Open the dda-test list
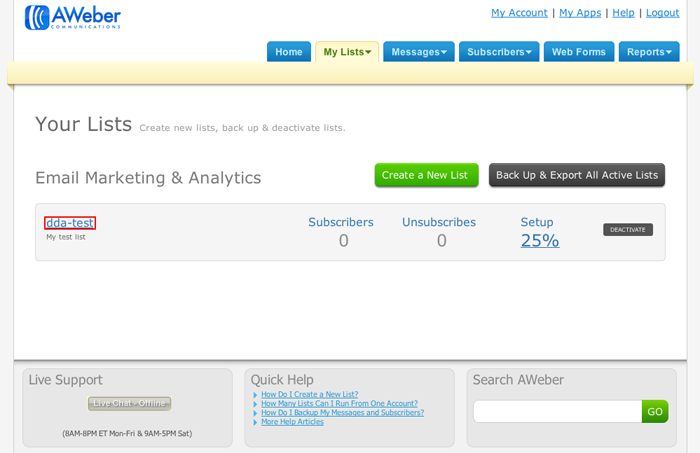 click(70, 223)
